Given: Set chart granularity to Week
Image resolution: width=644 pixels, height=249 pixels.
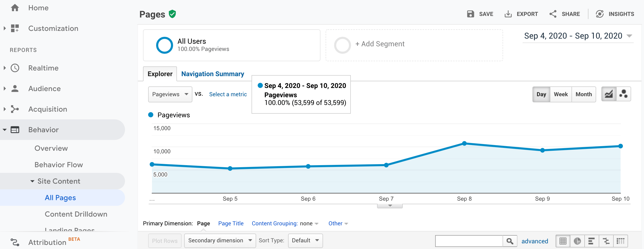Looking at the screenshot, I should tap(561, 94).
